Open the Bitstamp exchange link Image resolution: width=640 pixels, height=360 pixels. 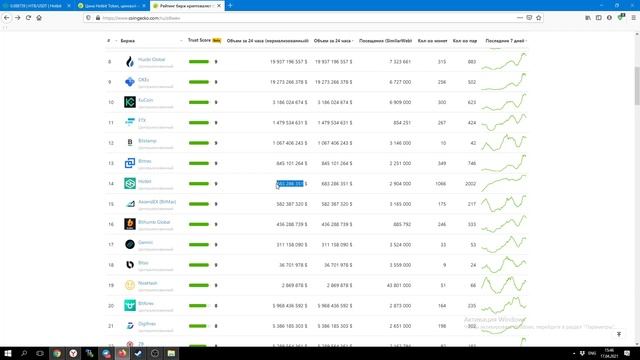coord(147,141)
